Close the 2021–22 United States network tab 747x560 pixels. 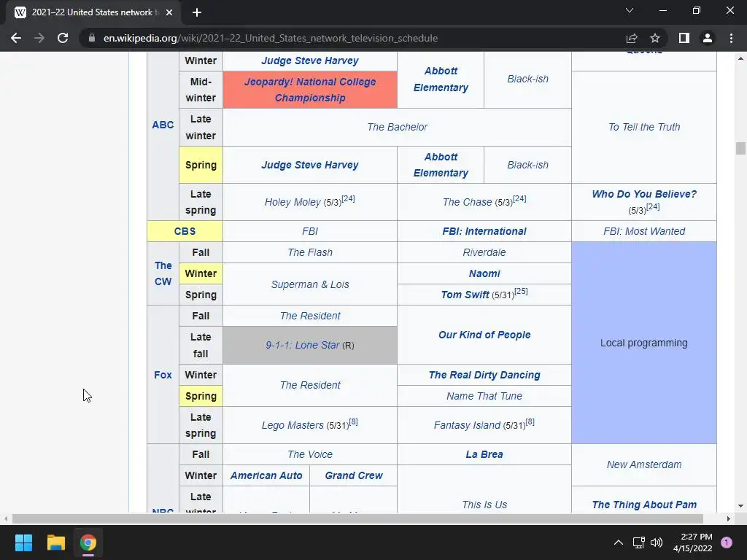click(x=169, y=12)
